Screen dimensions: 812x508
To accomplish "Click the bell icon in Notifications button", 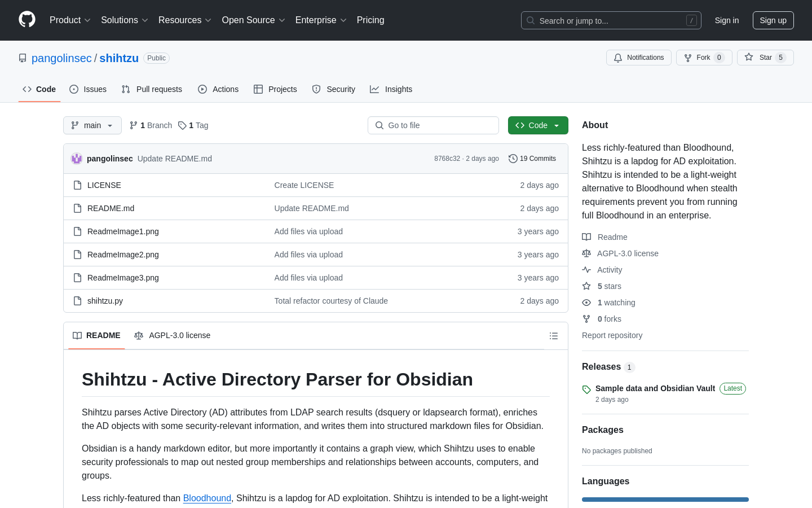I will click(x=618, y=58).
